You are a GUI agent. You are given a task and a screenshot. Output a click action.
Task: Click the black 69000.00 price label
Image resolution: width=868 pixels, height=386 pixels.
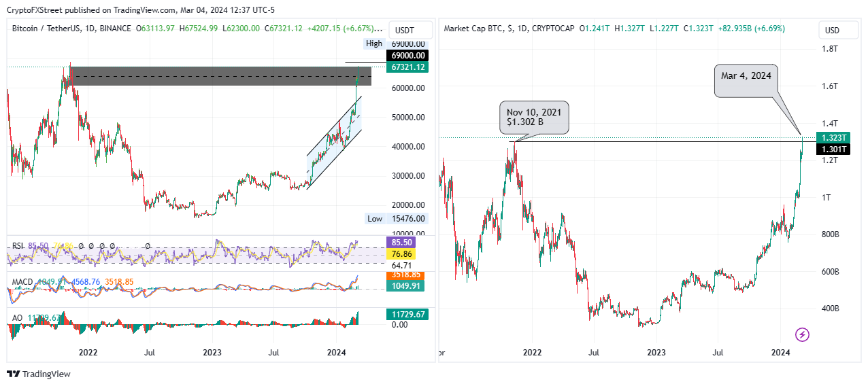(x=406, y=56)
